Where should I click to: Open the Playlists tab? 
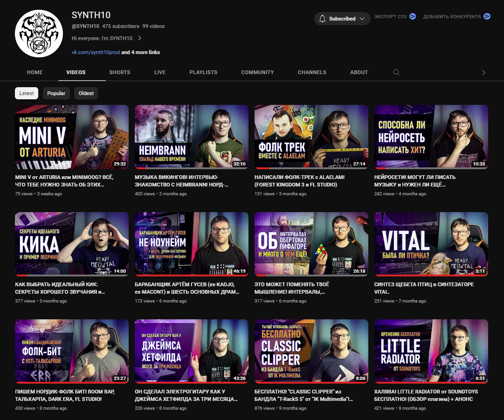tap(203, 72)
